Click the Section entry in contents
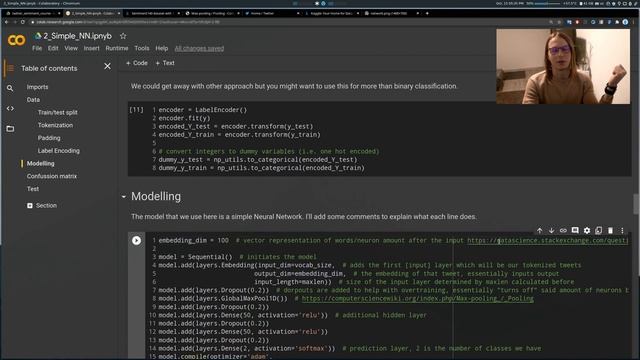The width and height of the screenshot is (640, 360). [x=47, y=206]
